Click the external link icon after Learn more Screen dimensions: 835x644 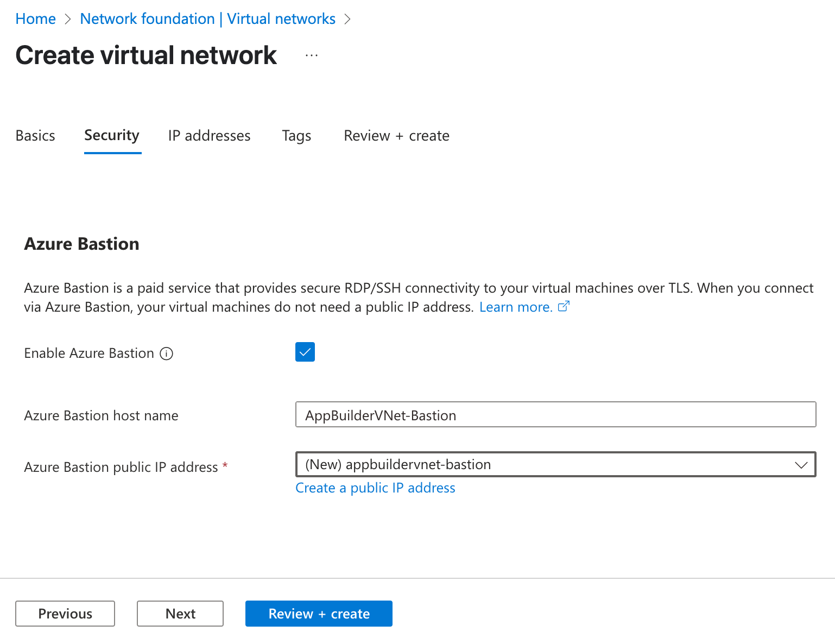(564, 307)
